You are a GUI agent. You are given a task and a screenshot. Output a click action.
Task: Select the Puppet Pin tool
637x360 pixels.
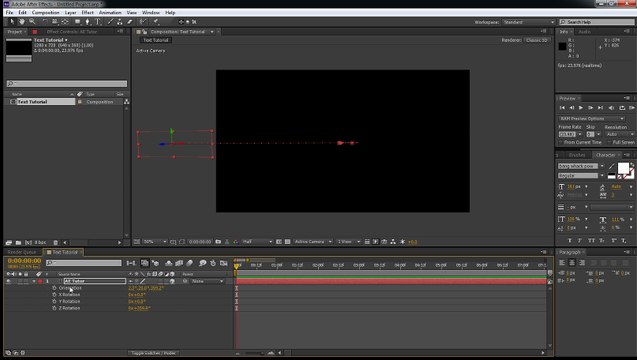pos(156,22)
